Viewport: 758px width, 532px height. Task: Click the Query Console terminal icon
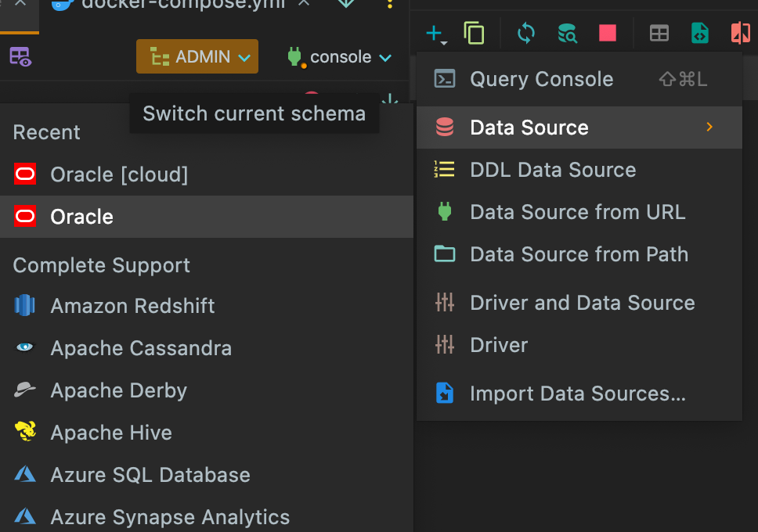click(444, 78)
